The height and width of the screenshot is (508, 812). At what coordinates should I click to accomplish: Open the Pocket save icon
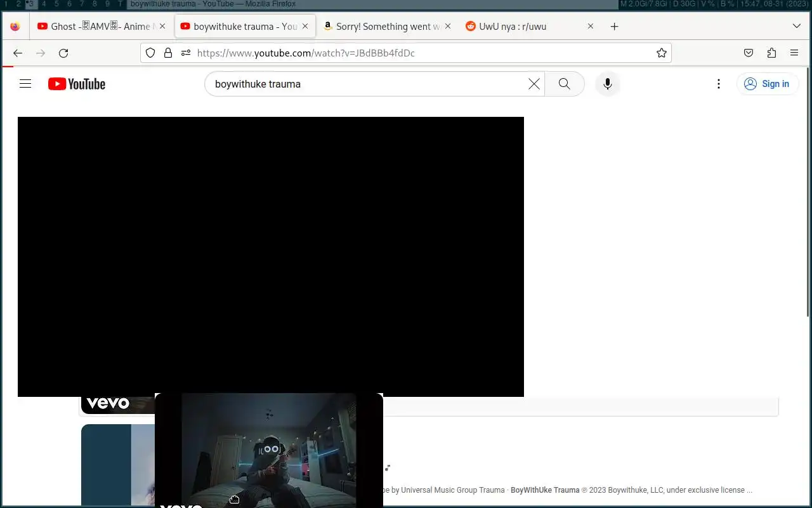tap(749, 53)
